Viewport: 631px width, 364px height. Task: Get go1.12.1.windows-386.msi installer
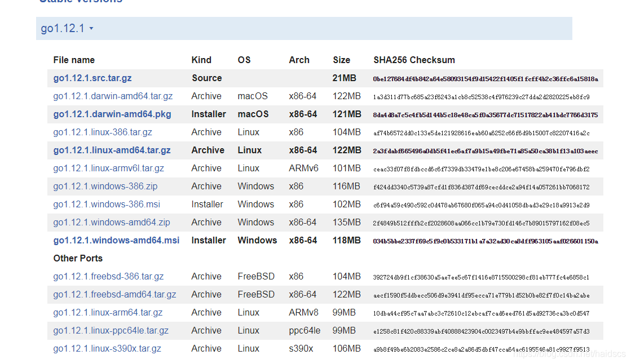[x=107, y=205]
